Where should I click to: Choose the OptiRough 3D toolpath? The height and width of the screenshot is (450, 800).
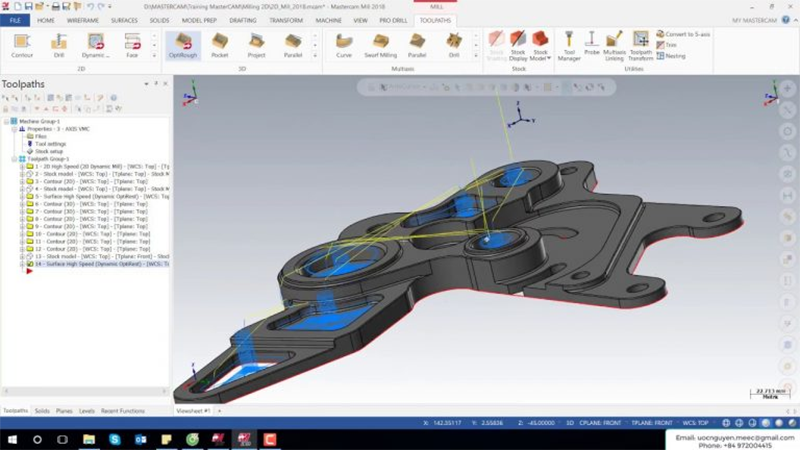tap(183, 44)
